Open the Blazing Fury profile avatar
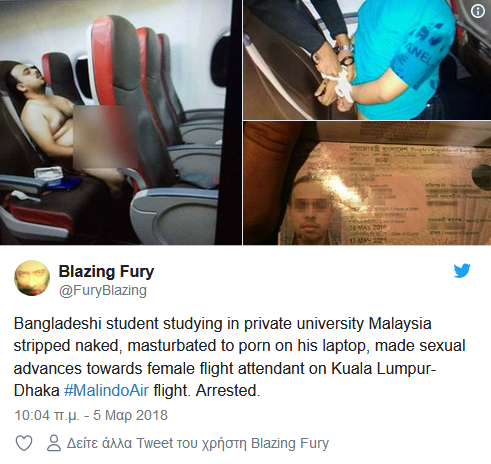 [32, 278]
